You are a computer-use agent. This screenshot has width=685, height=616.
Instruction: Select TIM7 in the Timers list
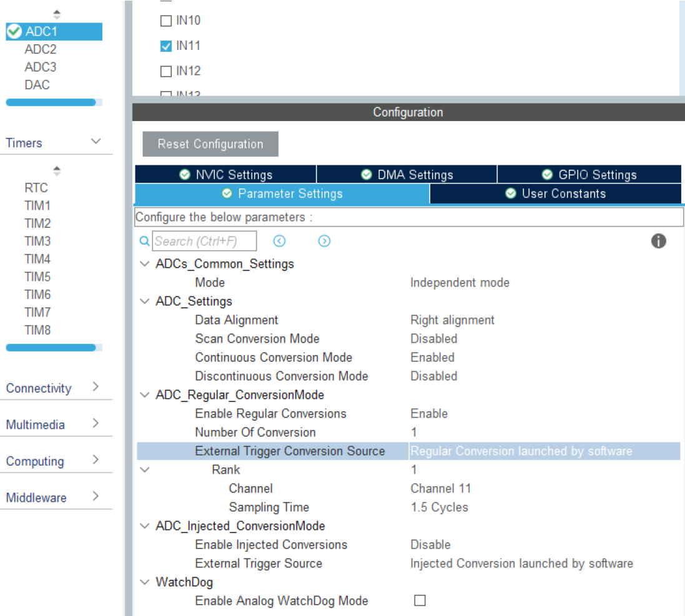coord(37,313)
